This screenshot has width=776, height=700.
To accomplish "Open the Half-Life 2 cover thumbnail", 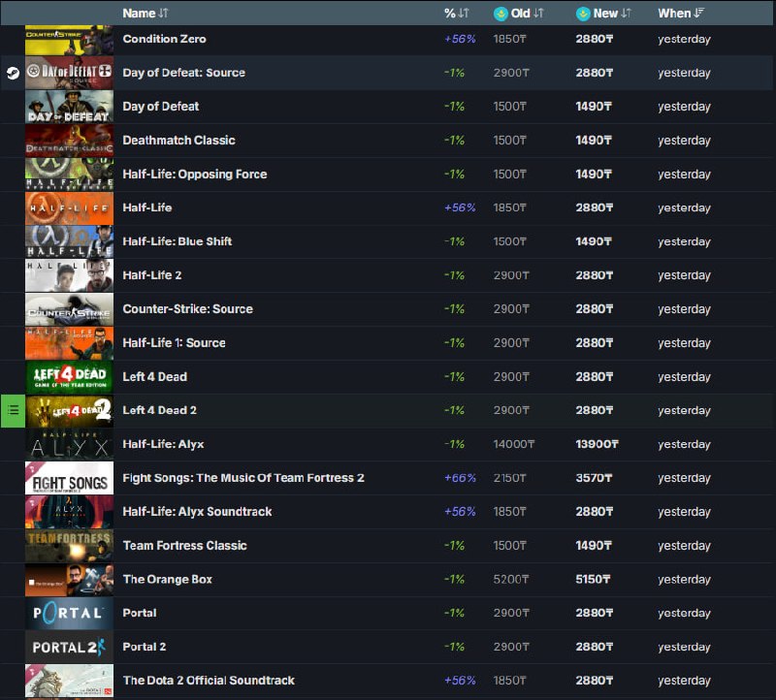I will point(69,275).
